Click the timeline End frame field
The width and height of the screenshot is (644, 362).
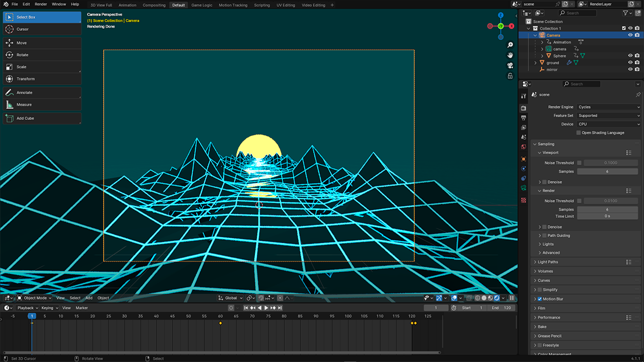coord(501,308)
